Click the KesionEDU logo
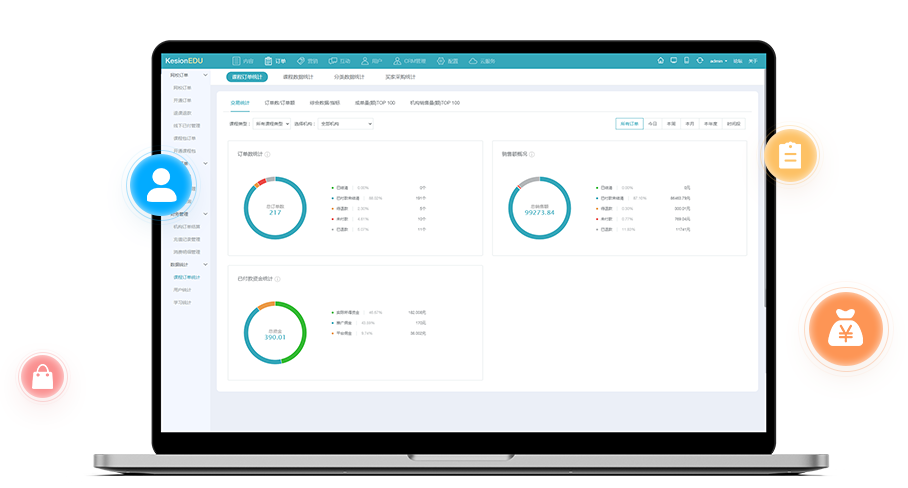Screen dimensions: 908x488 pos(183,61)
